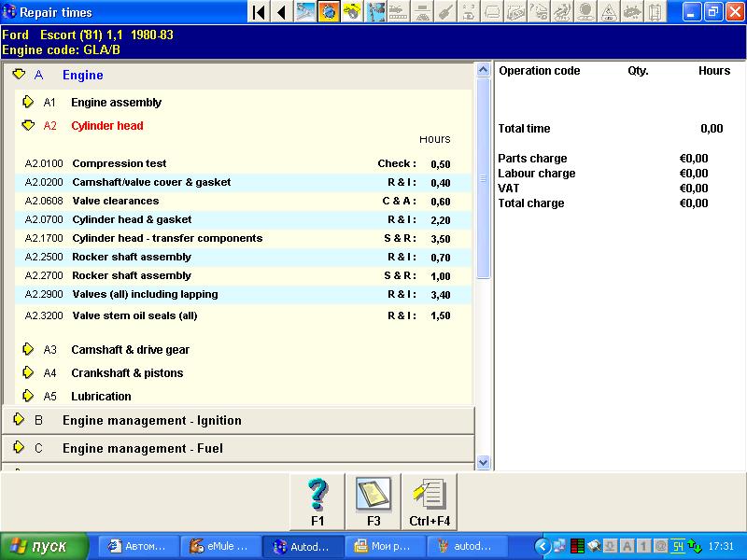Open help with the F1 question mark
The height and width of the screenshot is (560, 747).
pos(317,501)
